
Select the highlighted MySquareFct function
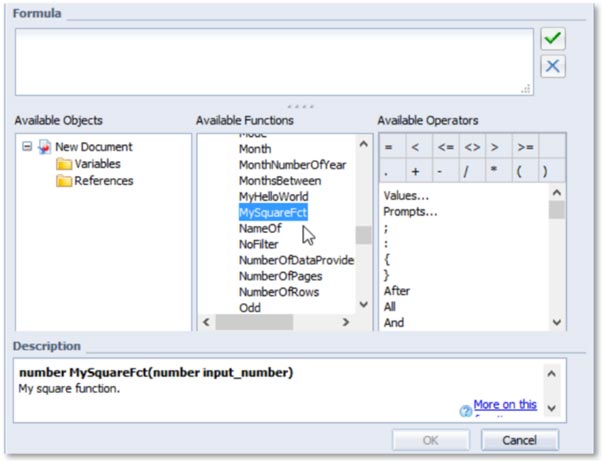[x=273, y=212]
